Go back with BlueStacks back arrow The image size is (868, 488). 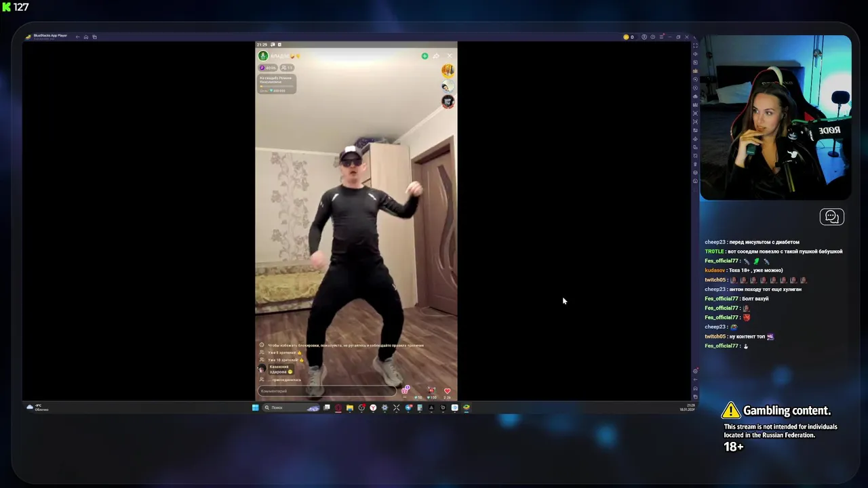[x=77, y=37]
